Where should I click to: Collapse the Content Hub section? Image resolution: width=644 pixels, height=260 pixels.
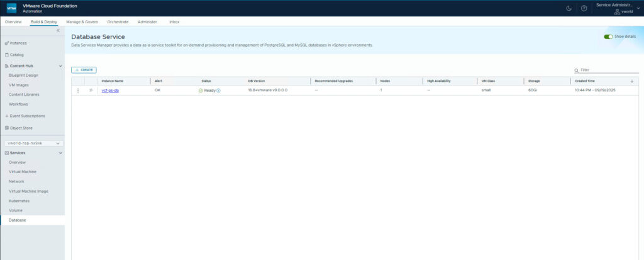tap(60, 65)
